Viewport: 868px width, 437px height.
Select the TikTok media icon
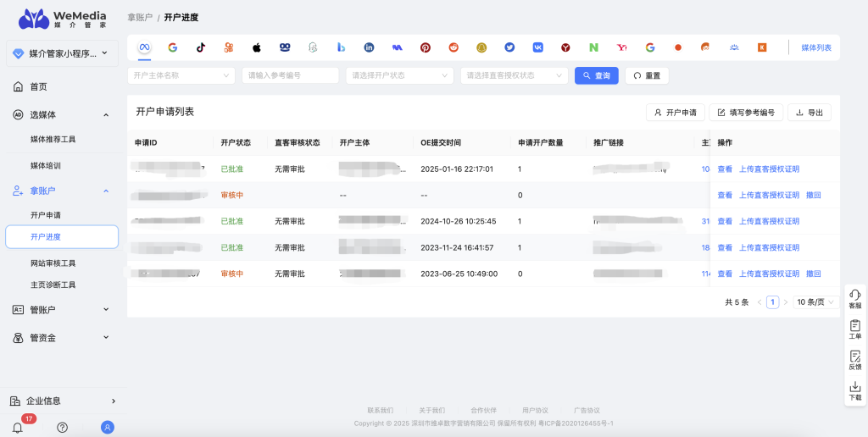201,47
